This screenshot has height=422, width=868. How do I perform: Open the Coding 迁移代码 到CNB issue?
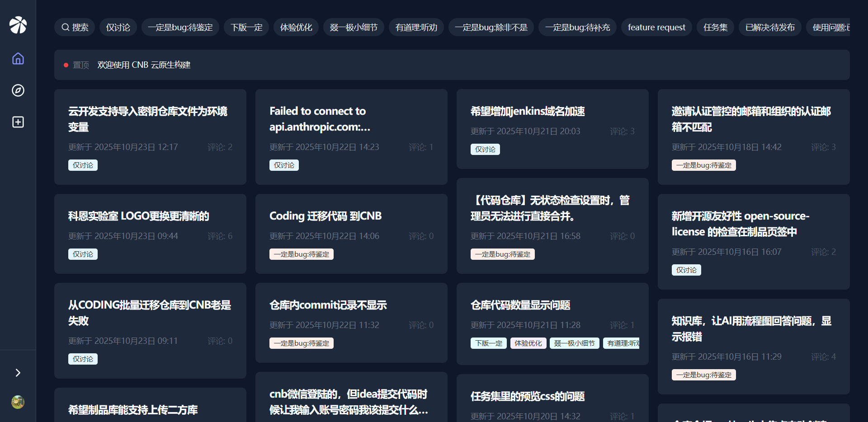click(325, 216)
